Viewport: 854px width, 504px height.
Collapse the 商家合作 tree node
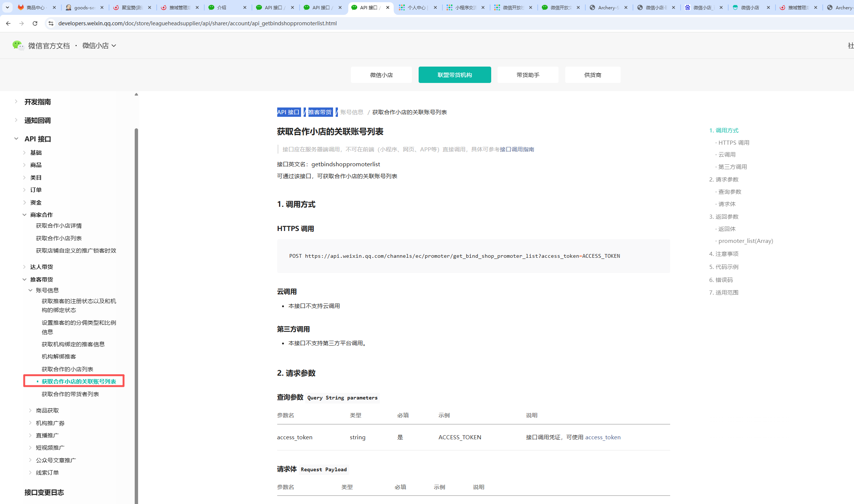(25, 215)
